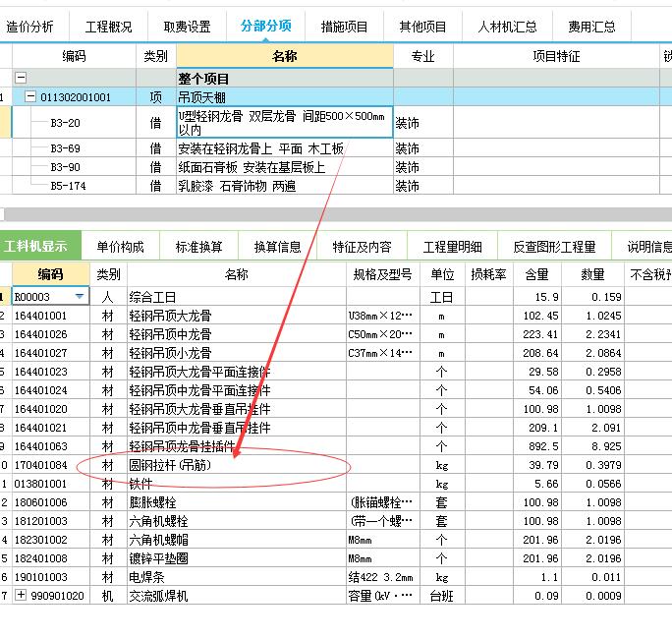Collapse item 011302001001 tree node
The width and height of the screenshot is (672, 640).
coord(30,96)
